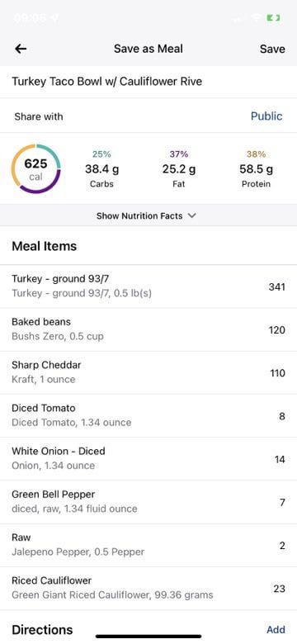The height and width of the screenshot is (644, 297).
Task: Select the Green Bell Pepper item
Action: coord(148,502)
